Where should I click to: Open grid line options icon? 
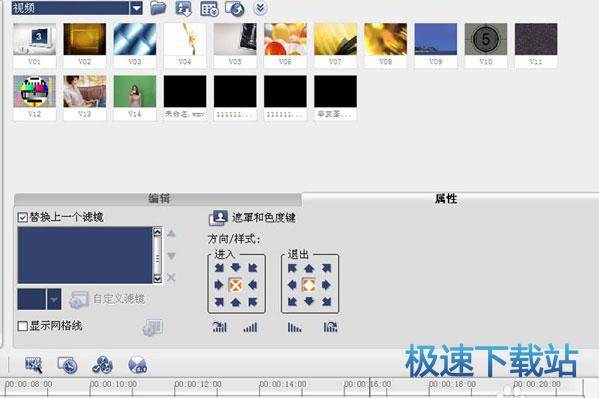click(x=153, y=328)
